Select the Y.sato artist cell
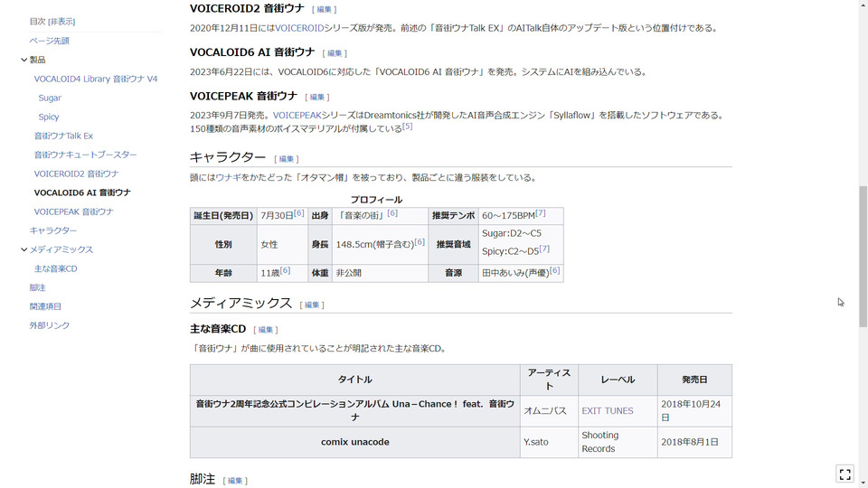The image size is (868, 488). (x=549, y=442)
